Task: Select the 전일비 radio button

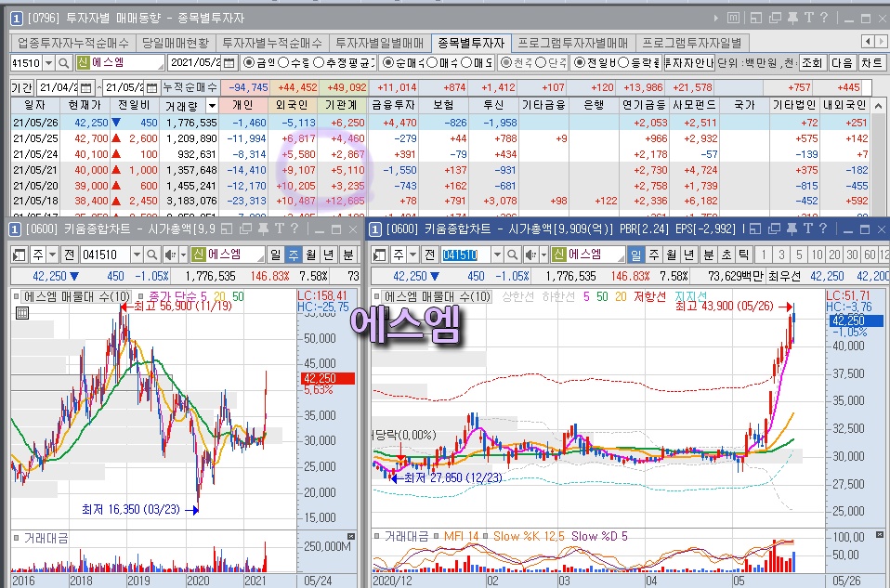Action: click(580, 63)
